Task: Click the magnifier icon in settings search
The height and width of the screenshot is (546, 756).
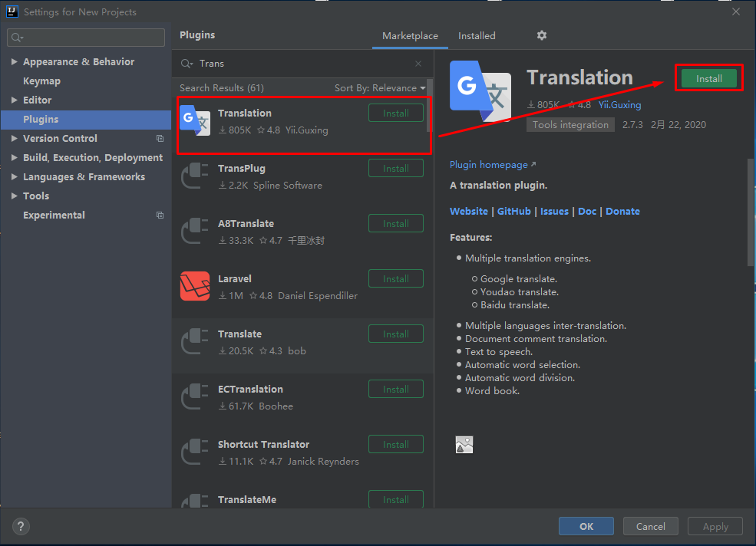Action: point(17,37)
